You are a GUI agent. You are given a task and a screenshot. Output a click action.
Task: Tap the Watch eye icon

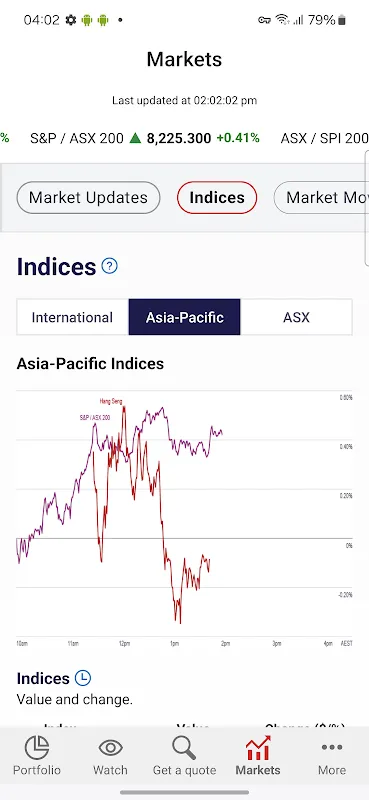pos(110,748)
